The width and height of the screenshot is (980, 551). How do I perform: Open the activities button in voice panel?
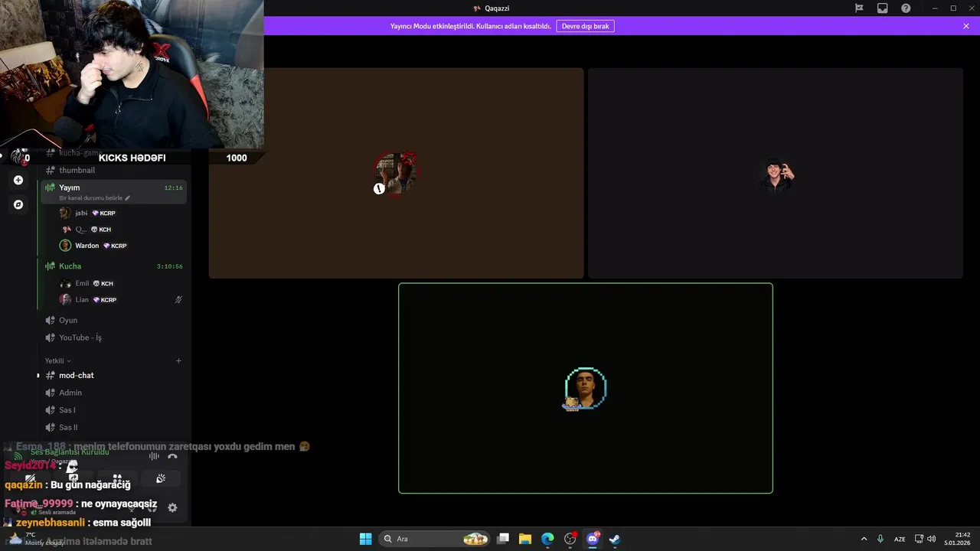pyautogui.click(x=117, y=478)
